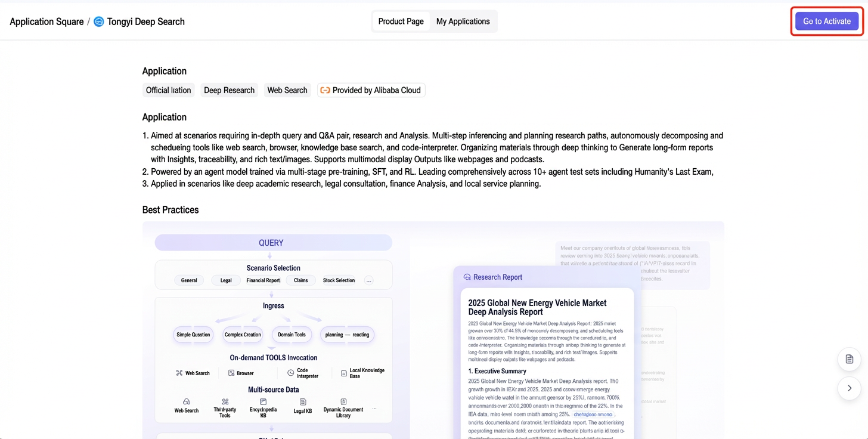Click the Simple Question node
Image resolution: width=868 pixels, height=439 pixels.
(x=193, y=335)
